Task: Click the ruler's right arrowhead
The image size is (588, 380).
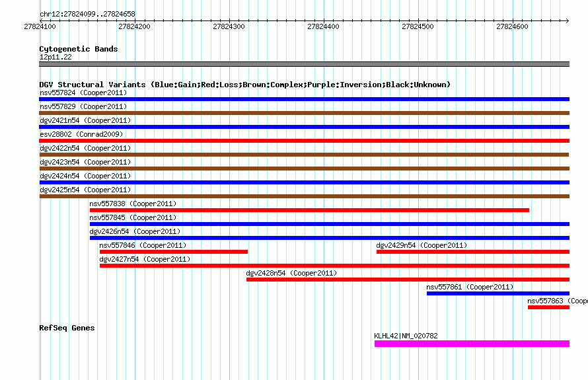Action: pyautogui.click(x=568, y=20)
